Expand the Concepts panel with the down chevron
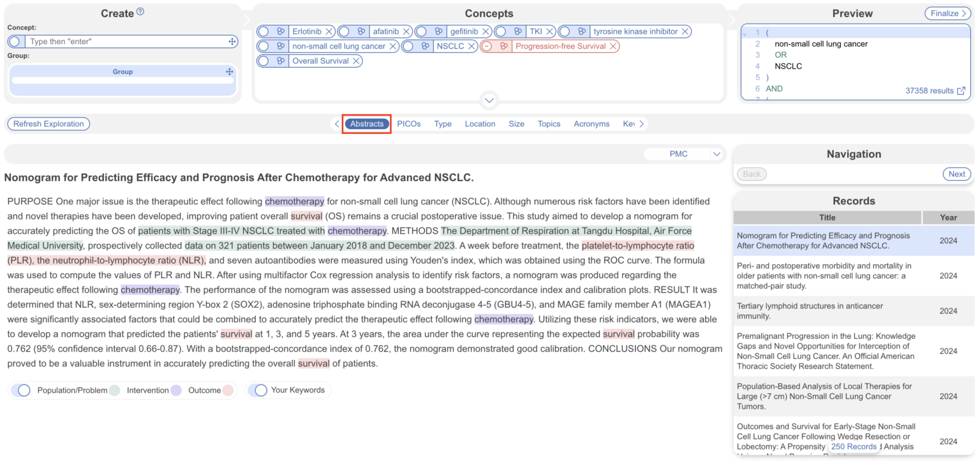The height and width of the screenshot is (466, 980). coord(489,100)
